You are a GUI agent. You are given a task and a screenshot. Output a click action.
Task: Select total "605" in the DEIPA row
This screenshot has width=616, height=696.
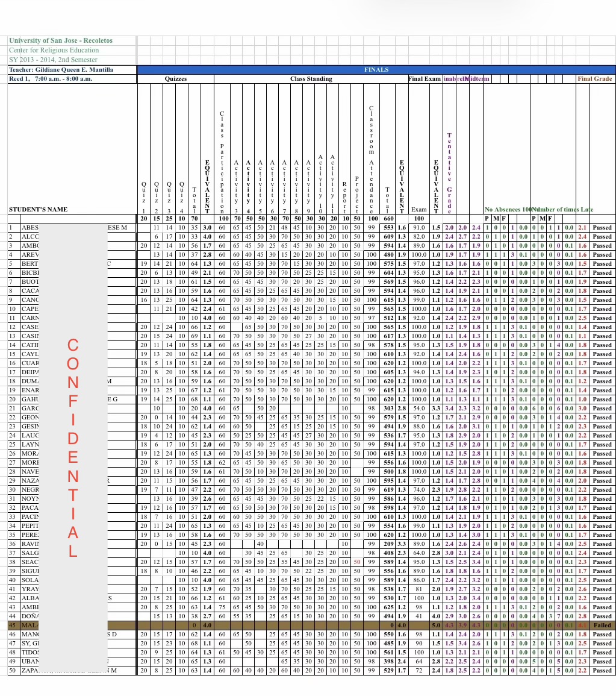[x=388, y=372]
